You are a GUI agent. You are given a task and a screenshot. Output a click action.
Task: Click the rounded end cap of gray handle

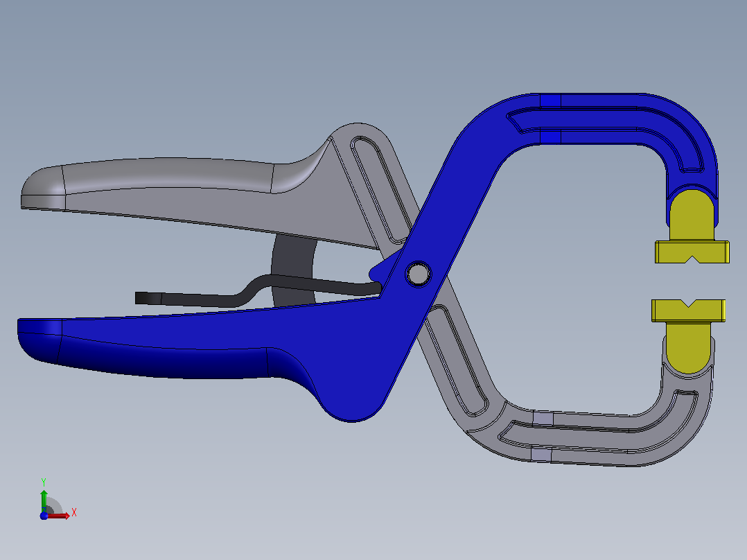[x=43, y=187]
